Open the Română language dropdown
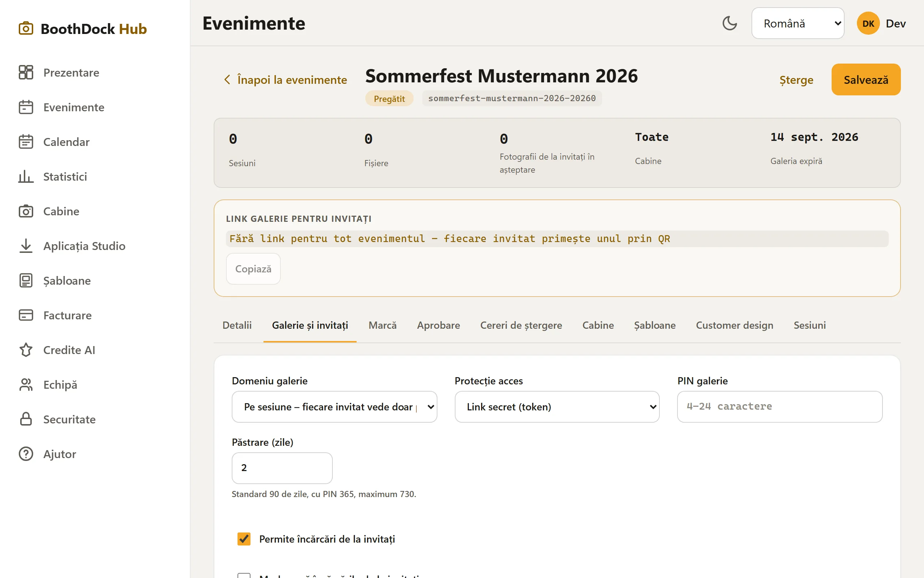The width and height of the screenshot is (924, 578). pos(798,23)
